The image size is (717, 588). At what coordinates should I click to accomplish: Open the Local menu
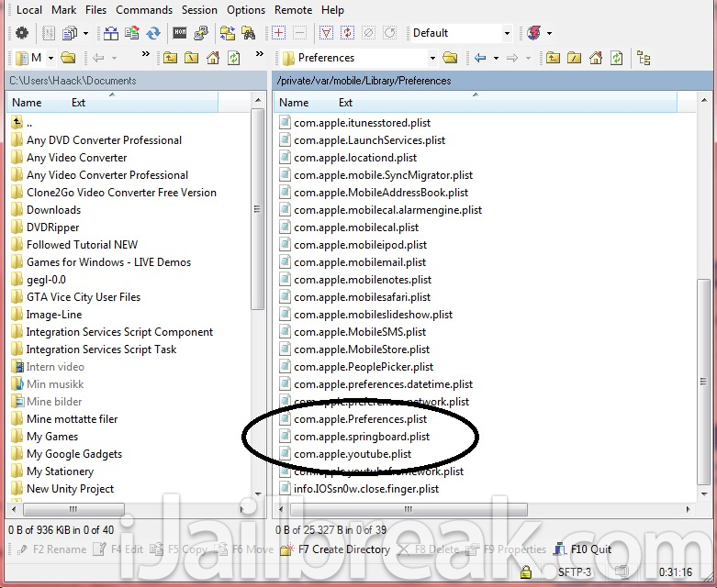29,10
